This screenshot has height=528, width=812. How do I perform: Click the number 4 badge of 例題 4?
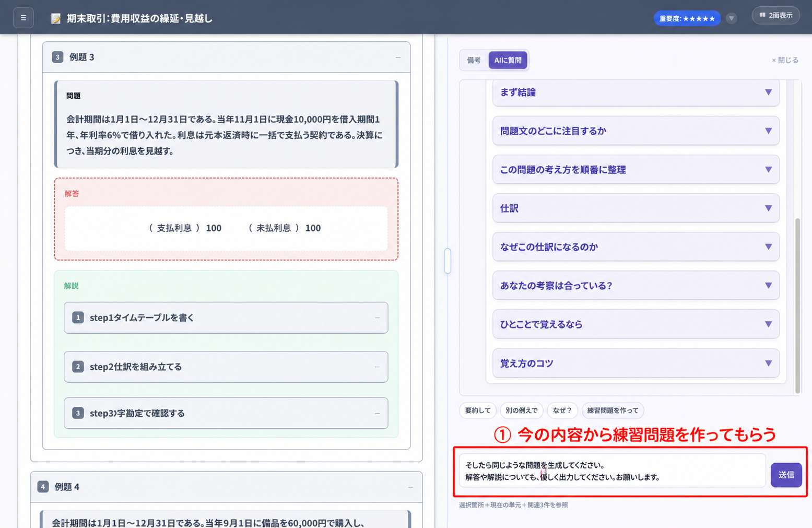coord(43,487)
